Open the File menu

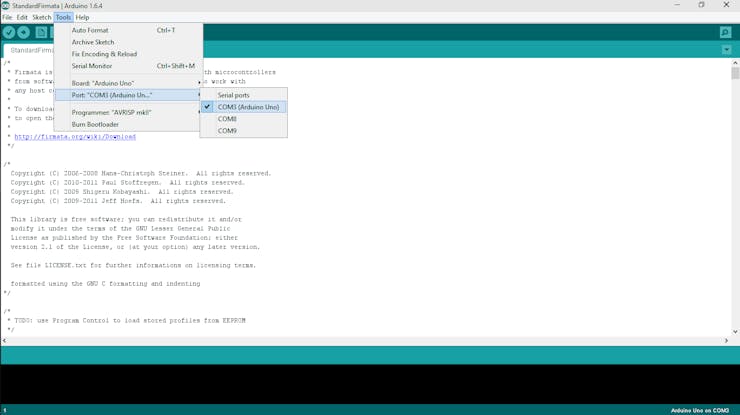click(7, 17)
